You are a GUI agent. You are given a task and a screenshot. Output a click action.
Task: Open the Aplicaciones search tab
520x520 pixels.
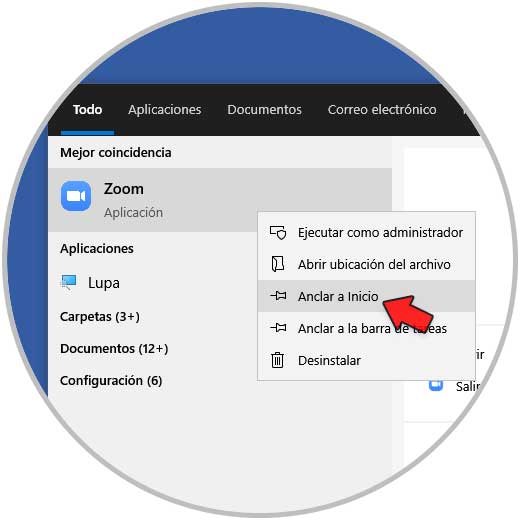click(165, 110)
